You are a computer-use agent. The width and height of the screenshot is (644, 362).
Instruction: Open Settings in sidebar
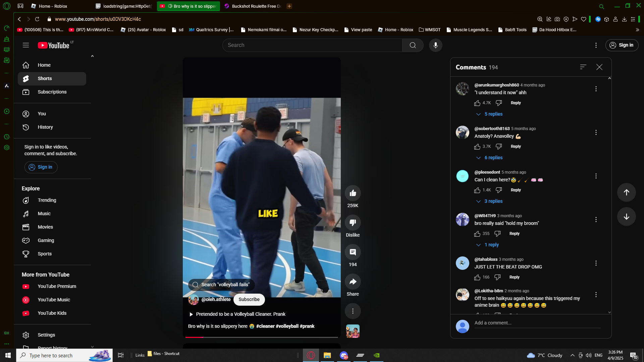tap(52, 335)
